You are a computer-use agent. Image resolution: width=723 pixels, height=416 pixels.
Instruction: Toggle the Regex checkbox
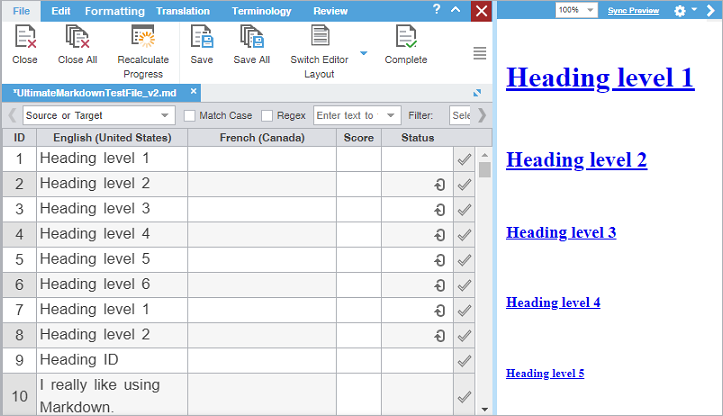click(x=267, y=116)
